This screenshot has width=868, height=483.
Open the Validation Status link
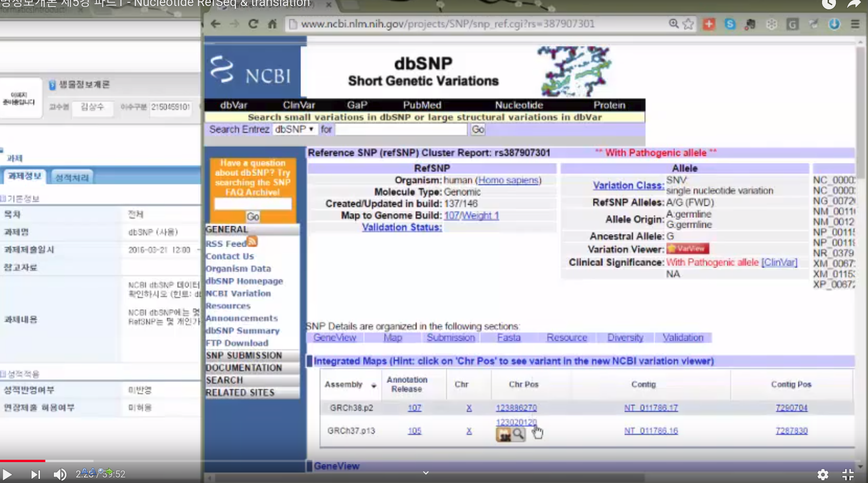pos(402,227)
